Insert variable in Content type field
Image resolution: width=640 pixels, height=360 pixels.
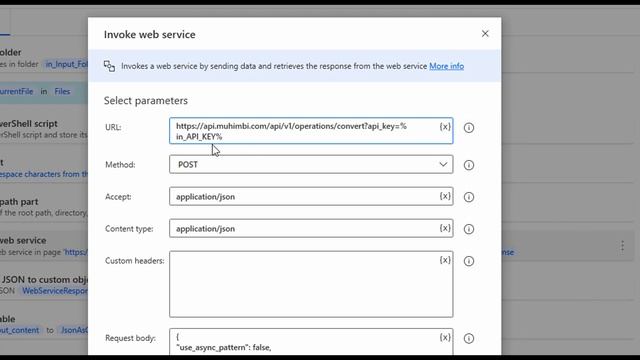pos(444,228)
